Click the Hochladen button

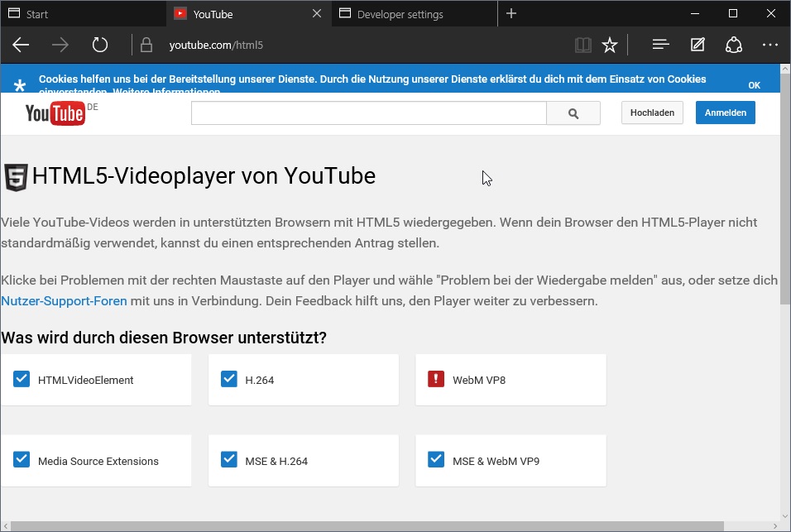click(x=652, y=113)
